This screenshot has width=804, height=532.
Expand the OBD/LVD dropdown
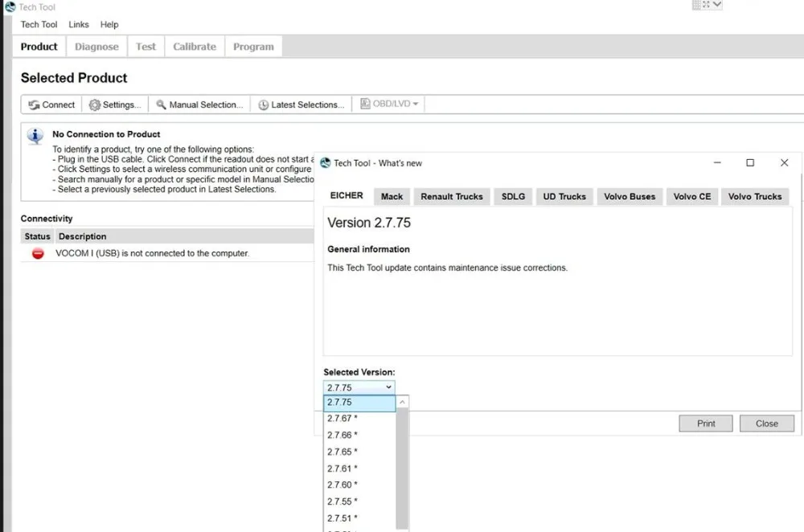(x=389, y=104)
